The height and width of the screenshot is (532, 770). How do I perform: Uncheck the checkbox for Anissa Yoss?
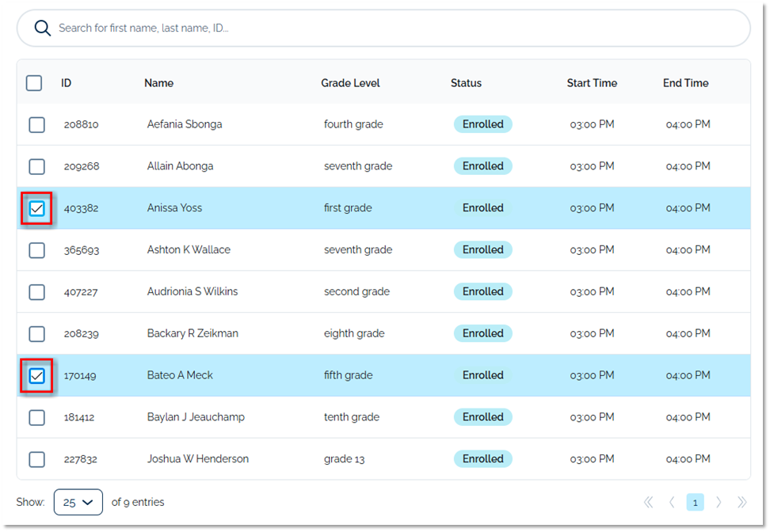click(36, 208)
